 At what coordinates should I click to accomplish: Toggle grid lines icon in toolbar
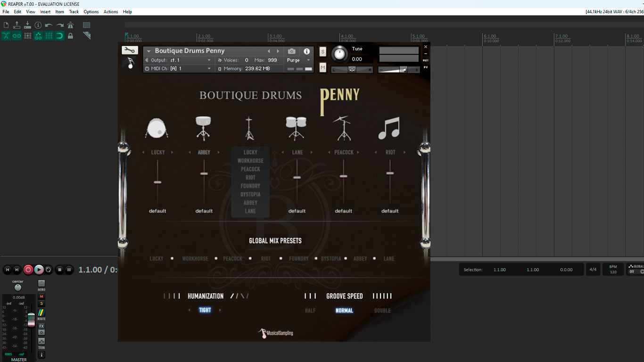click(x=49, y=36)
